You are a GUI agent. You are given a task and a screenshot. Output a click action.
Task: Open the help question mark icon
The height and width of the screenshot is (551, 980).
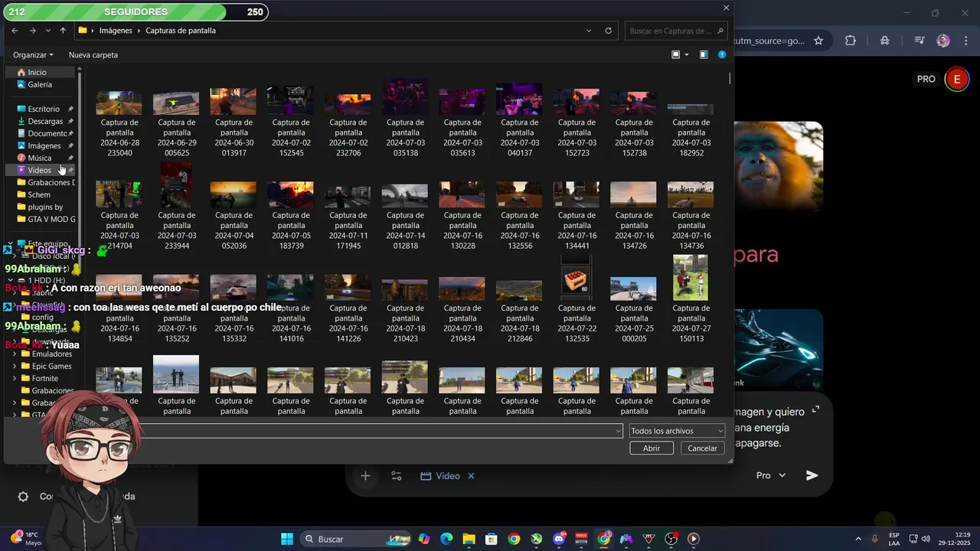tap(722, 55)
